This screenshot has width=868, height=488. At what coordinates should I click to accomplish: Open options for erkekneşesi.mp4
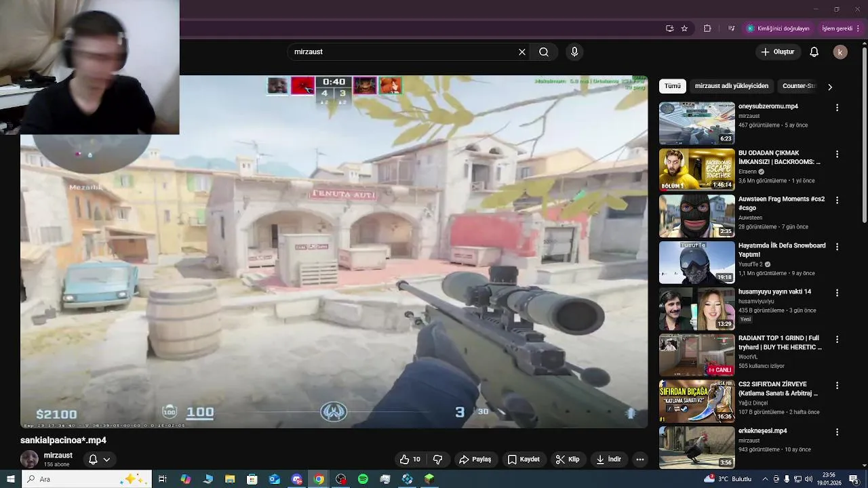click(x=837, y=432)
